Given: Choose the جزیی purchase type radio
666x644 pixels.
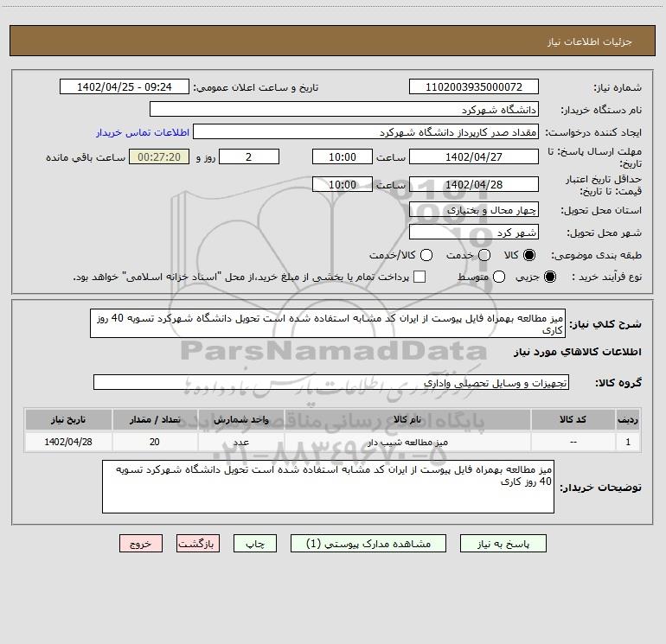Looking at the screenshot, I should [x=550, y=277].
